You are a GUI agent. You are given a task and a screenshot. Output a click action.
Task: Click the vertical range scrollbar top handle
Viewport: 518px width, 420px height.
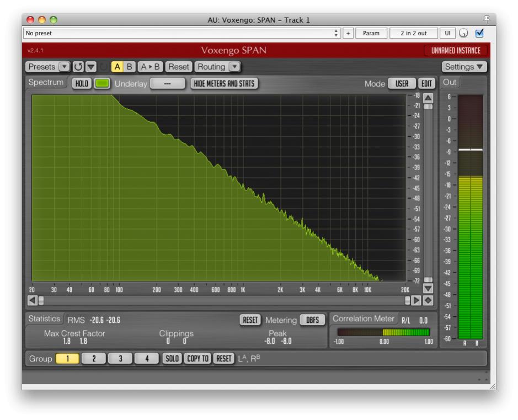(x=428, y=107)
